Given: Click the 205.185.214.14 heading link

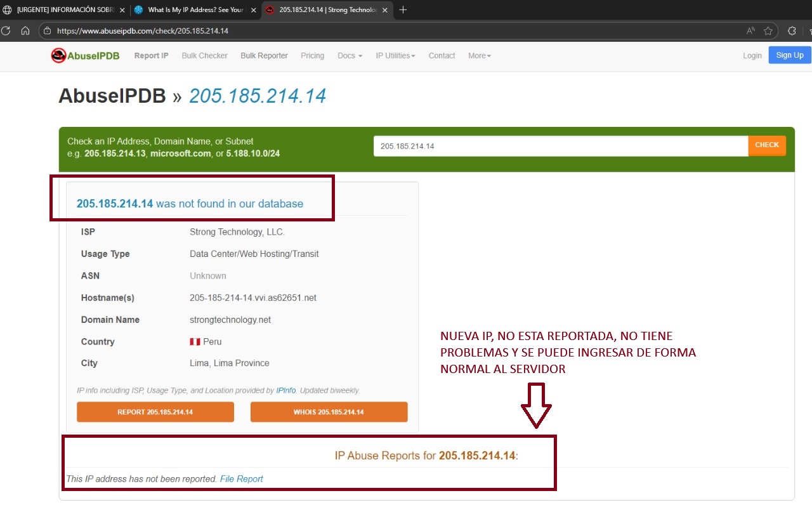Looking at the screenshot, I should click(x=258, y=96).
